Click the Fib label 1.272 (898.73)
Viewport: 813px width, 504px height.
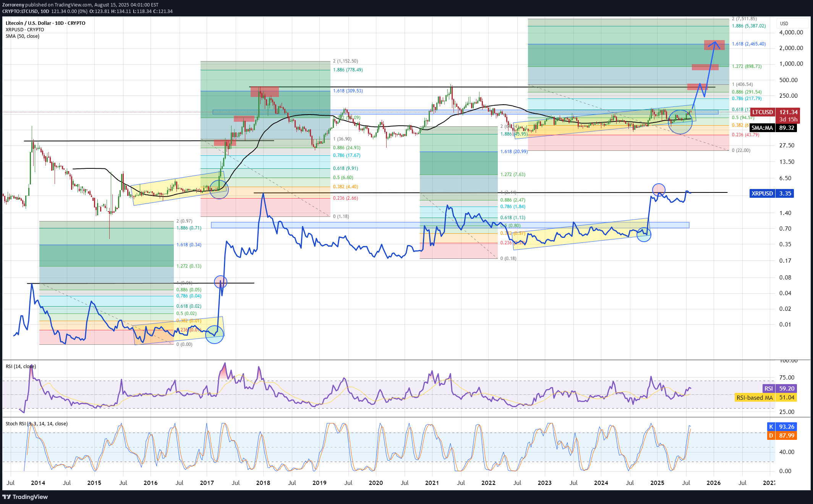(x=747, y=66)
